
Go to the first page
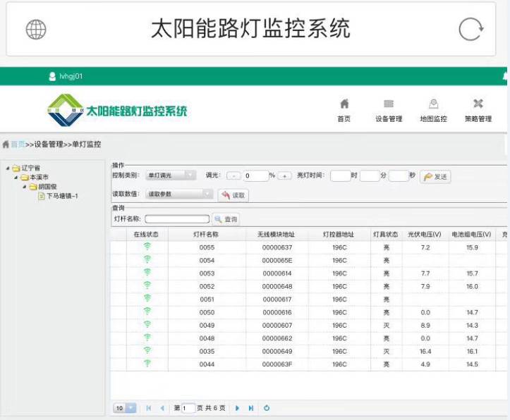(149, 408)
